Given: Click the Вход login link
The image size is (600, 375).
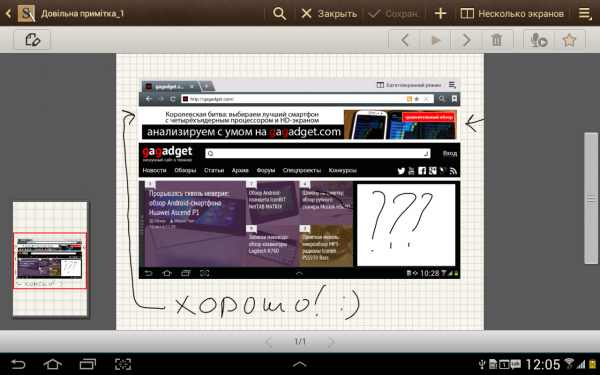Looking at the screenshot, I should 450,153.
